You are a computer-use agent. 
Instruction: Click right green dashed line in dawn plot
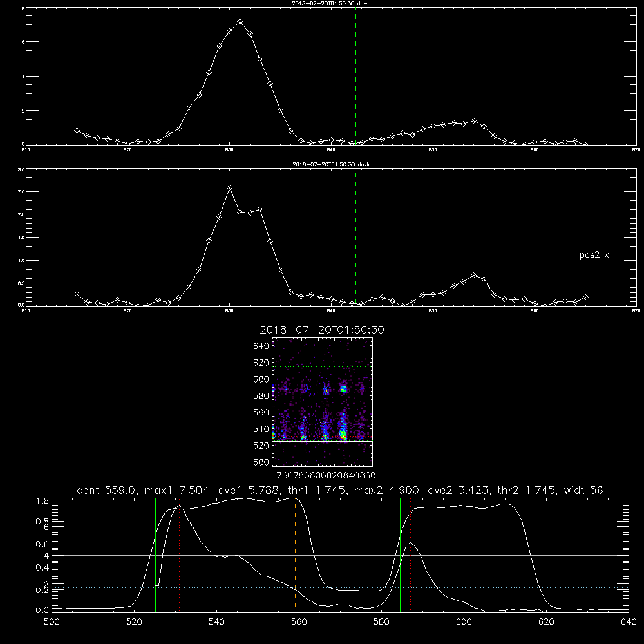(x=355, y=77)
